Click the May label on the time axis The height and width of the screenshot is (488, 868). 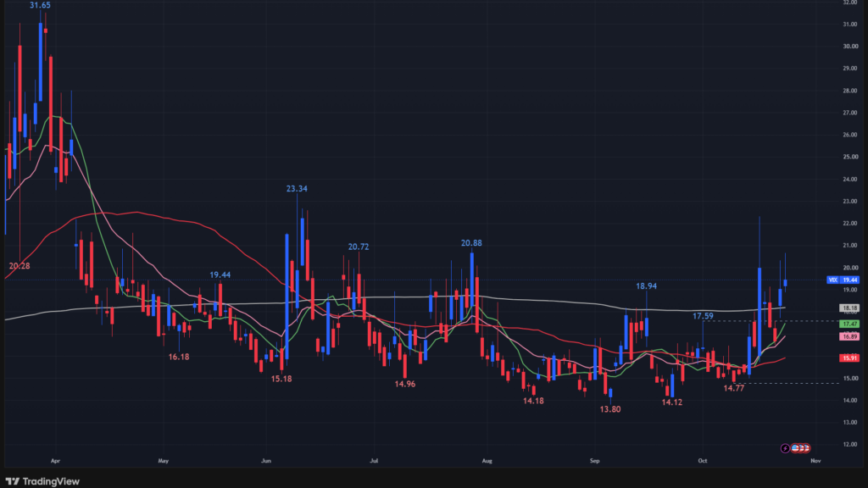tap(163, 460)
